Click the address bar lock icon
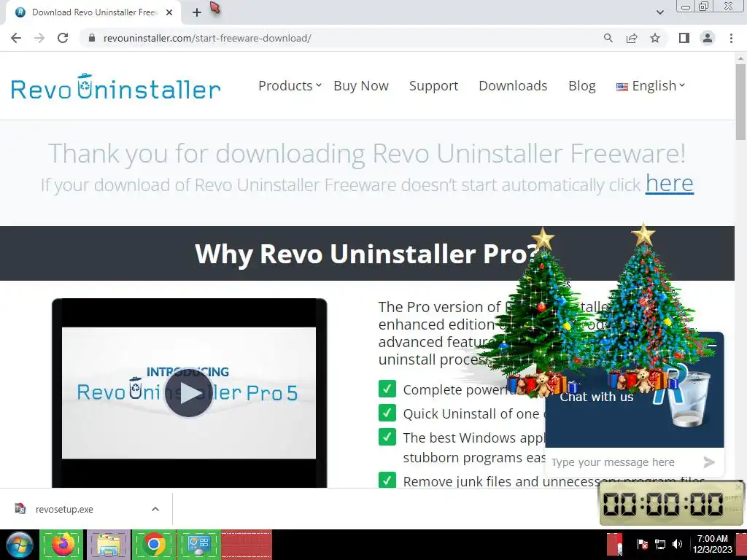Image resolution: width=747 pixels, height=560 pixels. [92, 38]
